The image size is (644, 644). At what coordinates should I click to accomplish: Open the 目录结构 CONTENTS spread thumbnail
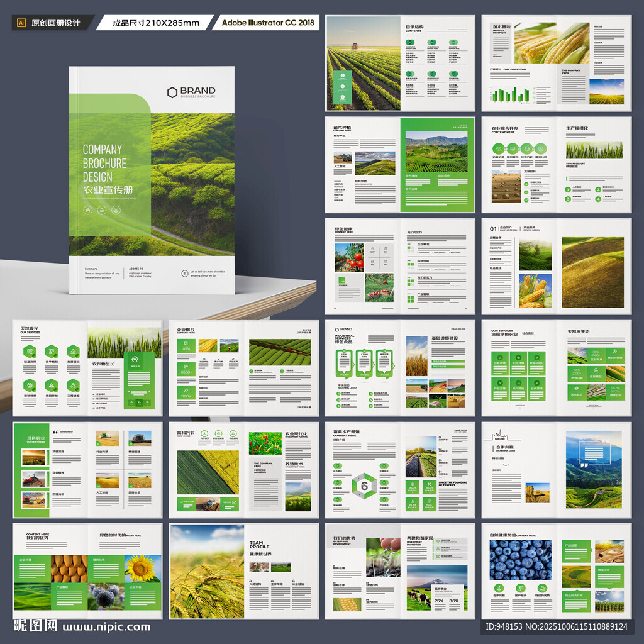[400, 64]
